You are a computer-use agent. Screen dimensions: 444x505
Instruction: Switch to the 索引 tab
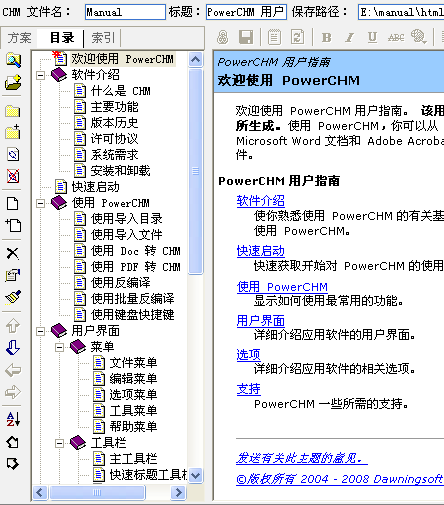pos(103,38)
